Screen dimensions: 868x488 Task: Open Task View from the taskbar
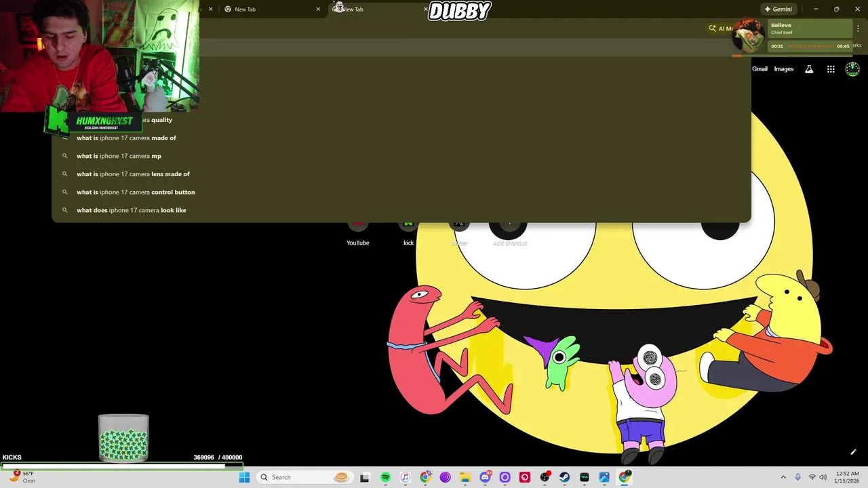[x=364, y=477]
